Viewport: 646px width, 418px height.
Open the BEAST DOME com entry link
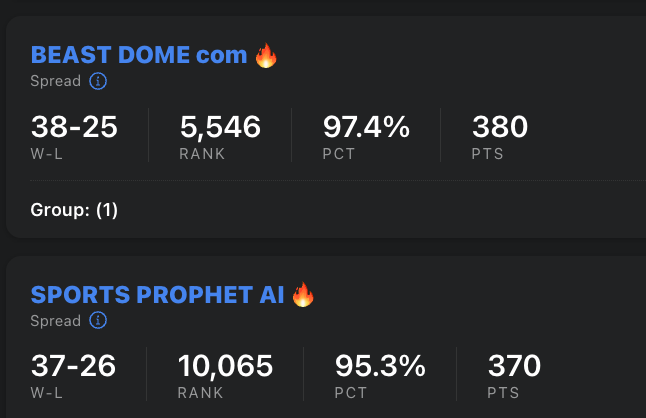click(x=139, y=55)
